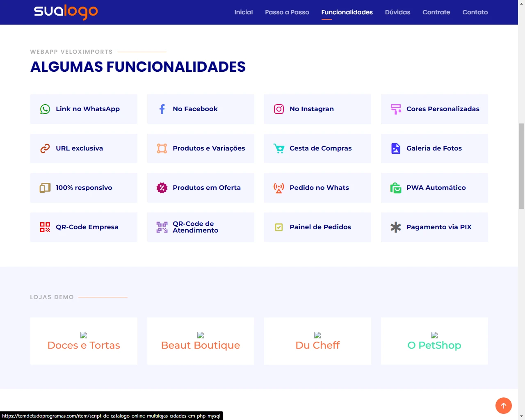Click the asterisk Pagamento via PIX icon
Viewport: 525px width, 420px height.
tap(396, 227)
